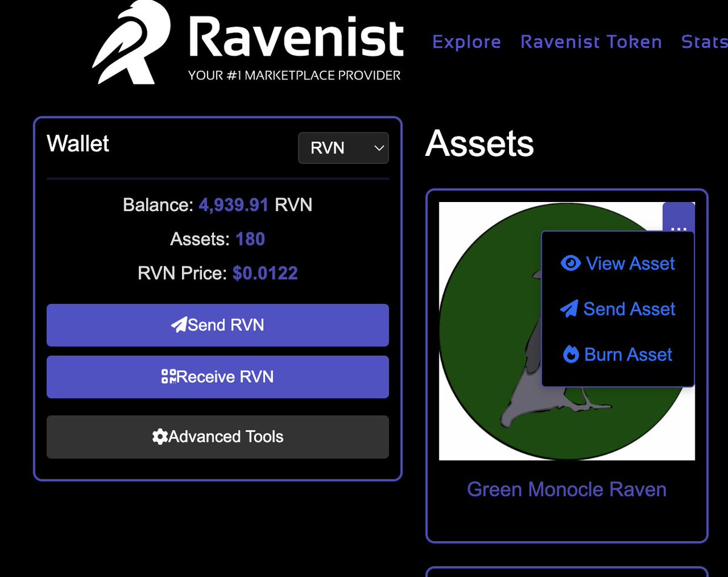728x577 pixels.
Task: Click the three-dots menu button on the asset card
Action: click(x=679, y=217)
